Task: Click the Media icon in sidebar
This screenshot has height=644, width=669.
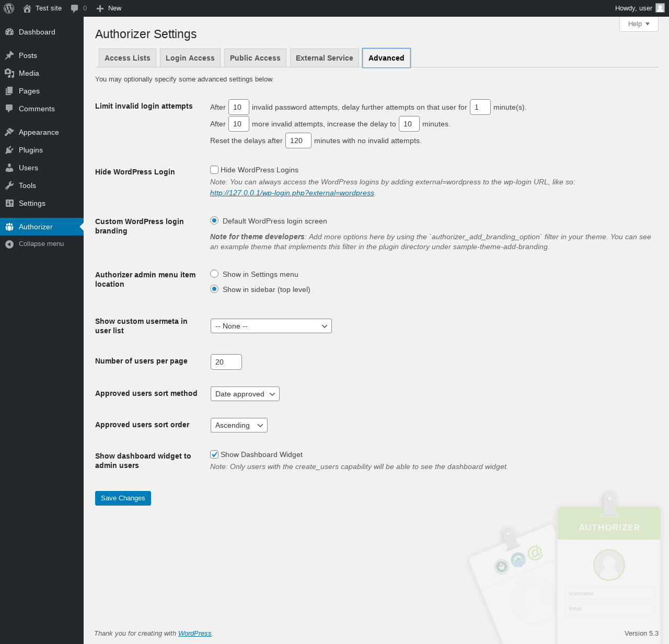Action: pos(9,73)
